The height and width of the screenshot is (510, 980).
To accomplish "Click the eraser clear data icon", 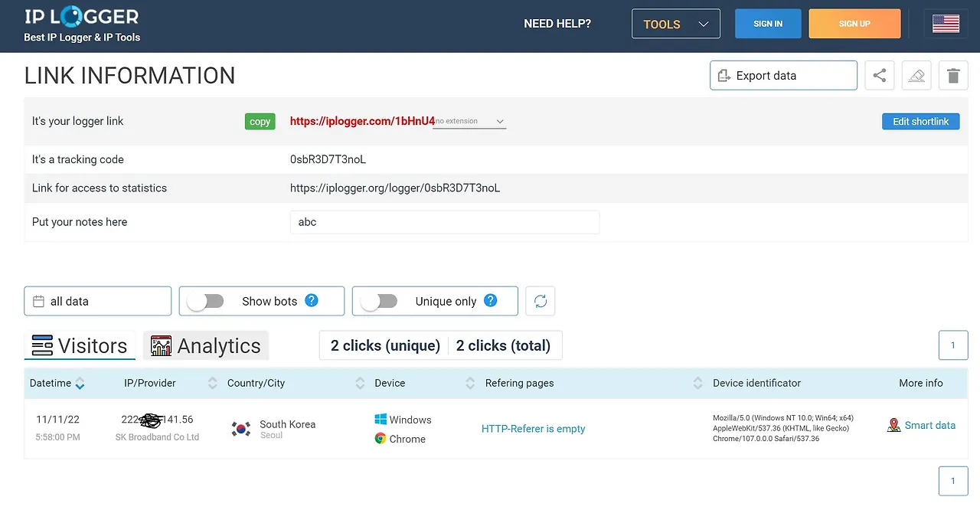I will click(x=916, y=76).
